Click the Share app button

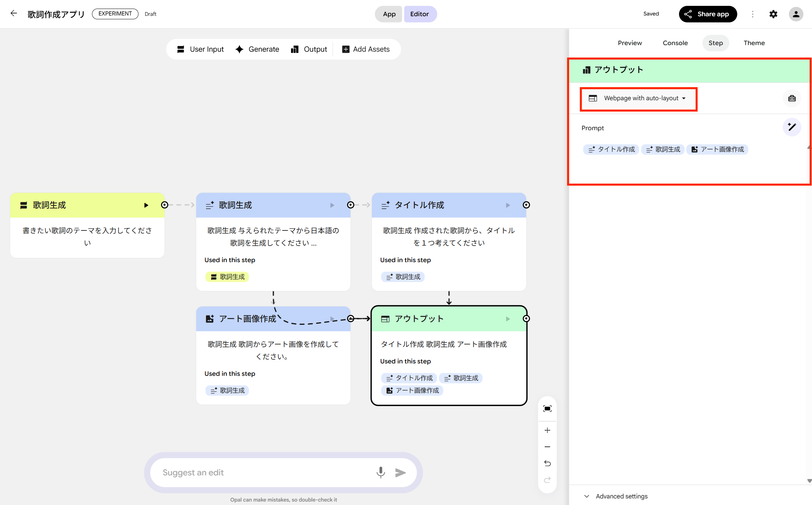click(708, 14)
